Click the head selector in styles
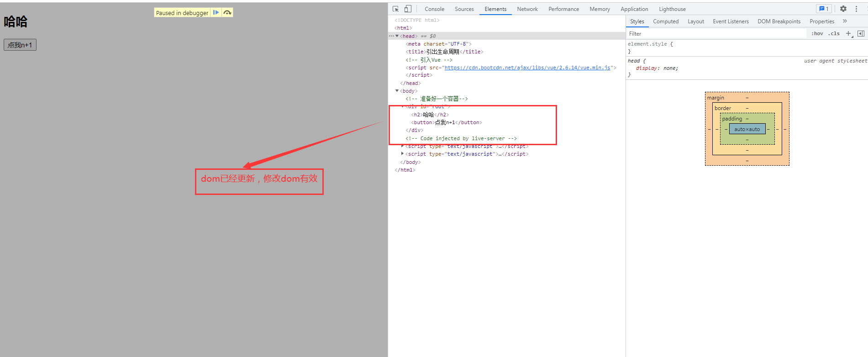 634,61
